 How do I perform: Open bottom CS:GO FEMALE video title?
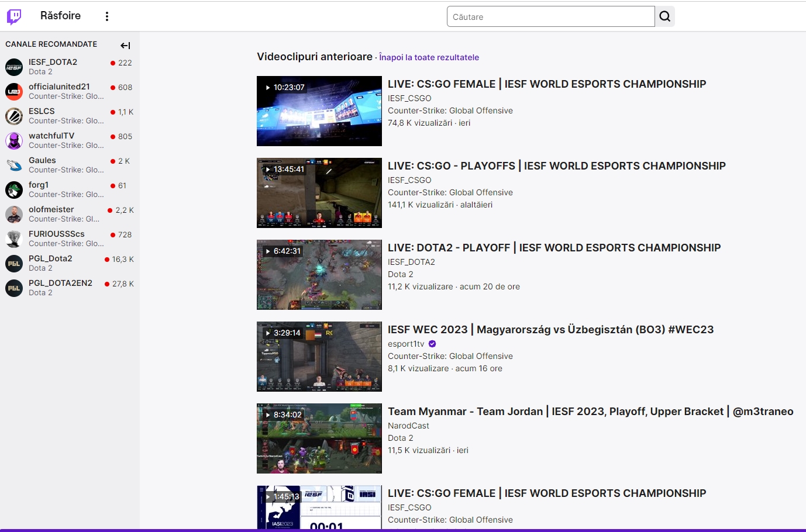pyautogui.click(x=547, y=493)
